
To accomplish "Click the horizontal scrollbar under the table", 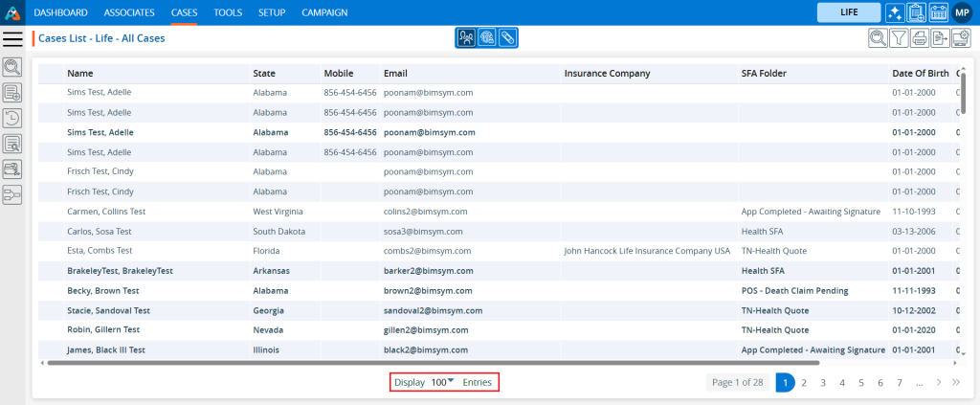I will pos(431,363).
